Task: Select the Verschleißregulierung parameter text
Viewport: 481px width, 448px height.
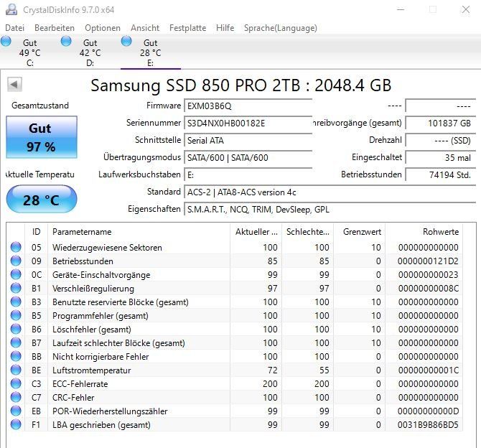Action: [93, 289]
